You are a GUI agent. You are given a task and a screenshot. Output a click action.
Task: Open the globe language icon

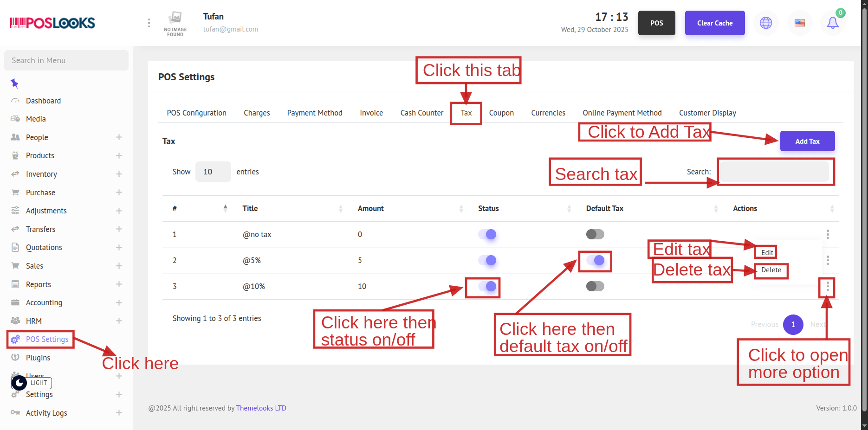click(766, 23)
